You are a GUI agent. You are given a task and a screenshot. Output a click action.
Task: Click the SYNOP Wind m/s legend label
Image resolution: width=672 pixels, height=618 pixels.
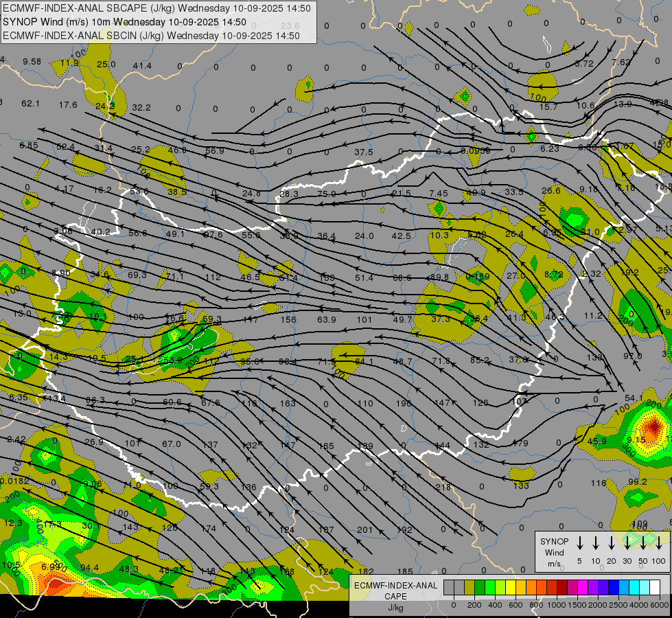coord(554,552)
